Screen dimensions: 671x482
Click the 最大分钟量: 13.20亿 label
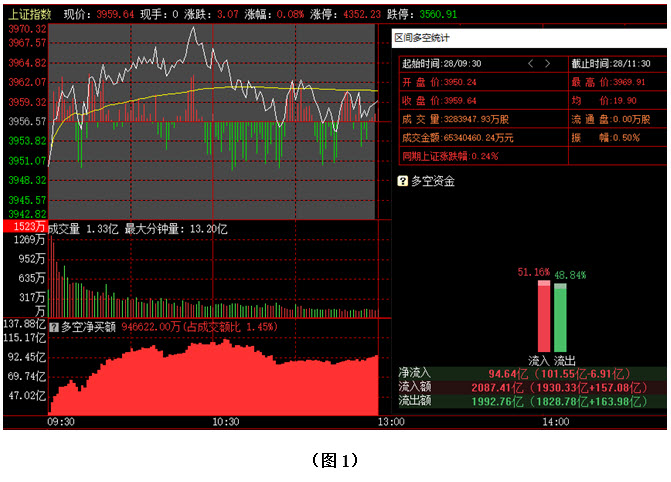(x=176, y=229)
